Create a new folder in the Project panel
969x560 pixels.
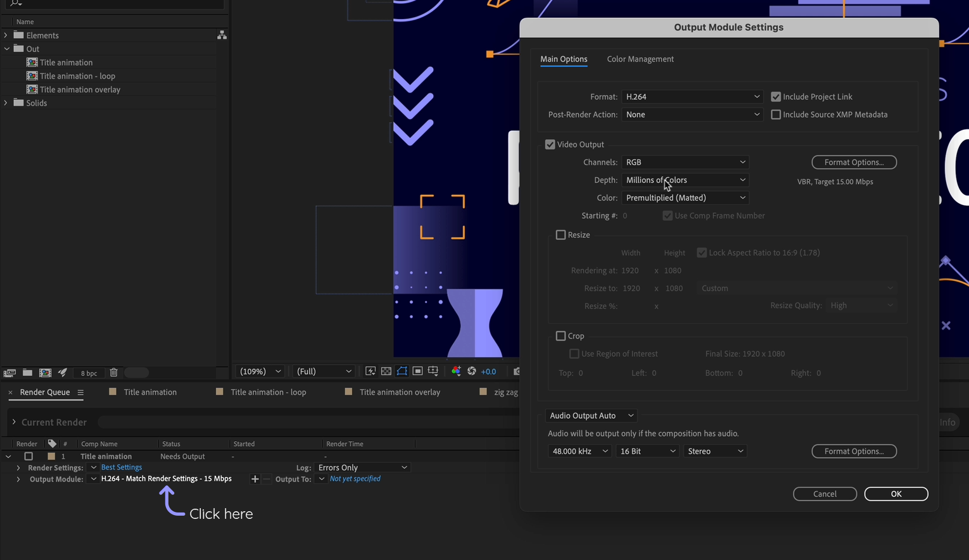click(x=27, y=372)
